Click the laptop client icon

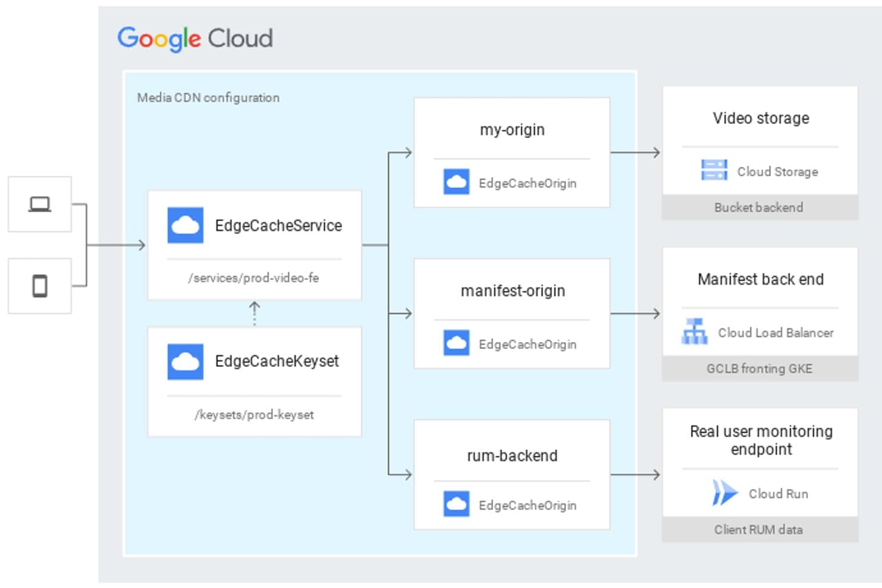coord(40,204)
